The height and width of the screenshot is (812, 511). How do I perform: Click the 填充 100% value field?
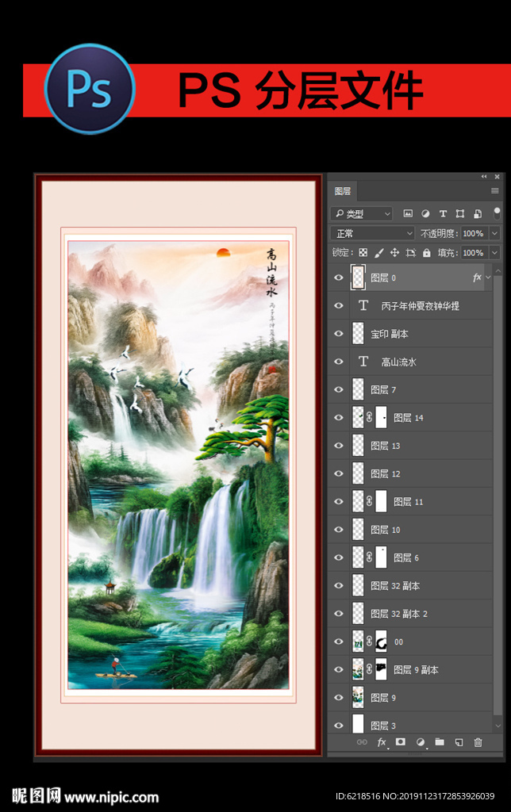(x=474, y=253)
